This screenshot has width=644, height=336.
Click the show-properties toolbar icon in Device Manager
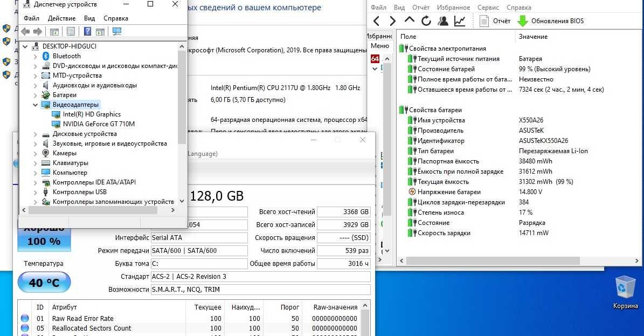click(x=71, y=31)
